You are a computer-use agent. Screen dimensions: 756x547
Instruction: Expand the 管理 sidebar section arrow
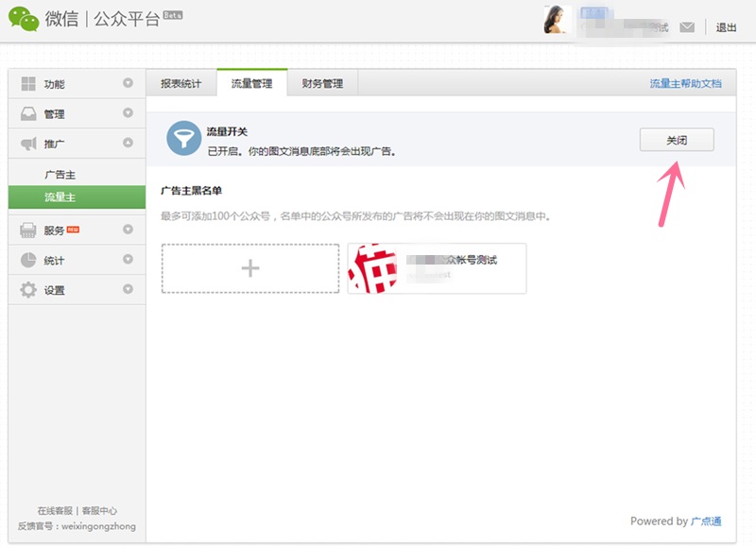click(128, 113)
